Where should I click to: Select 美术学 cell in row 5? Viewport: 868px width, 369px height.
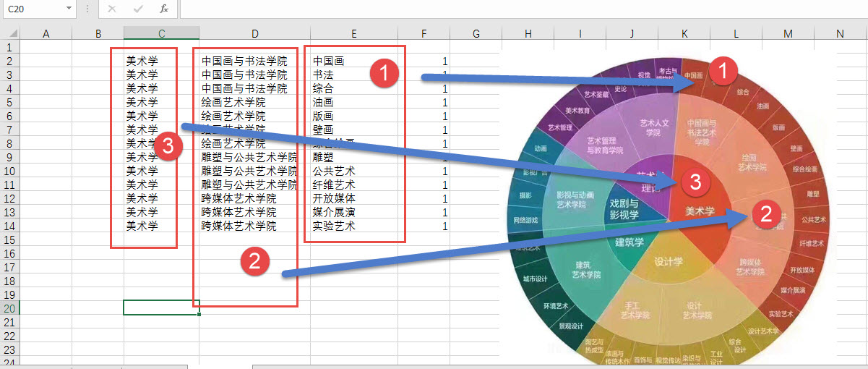point(161,102)
